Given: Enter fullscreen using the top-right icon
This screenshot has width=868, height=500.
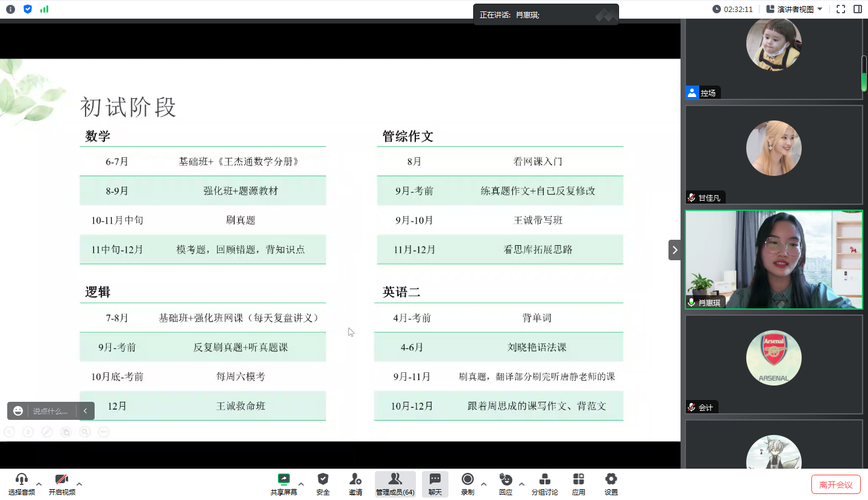Looking at the screenshot, I should [x=841, y=9].
